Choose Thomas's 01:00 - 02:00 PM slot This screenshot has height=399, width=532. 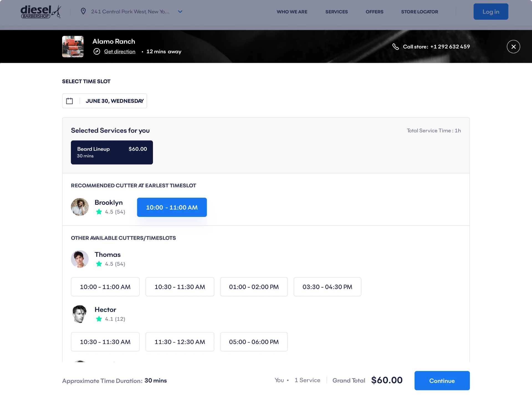pos(254,287)
